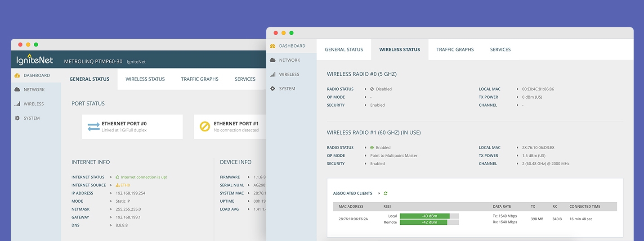Viewport: 644px width, 241px height.
Task: Select Network in the back window sidebar
Action: click(34, 90)
